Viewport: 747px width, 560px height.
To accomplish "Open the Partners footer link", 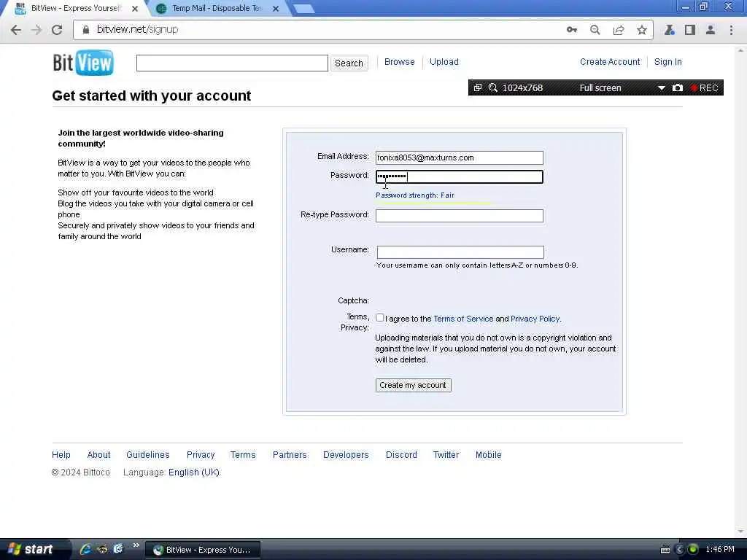I will coord(290,455).
